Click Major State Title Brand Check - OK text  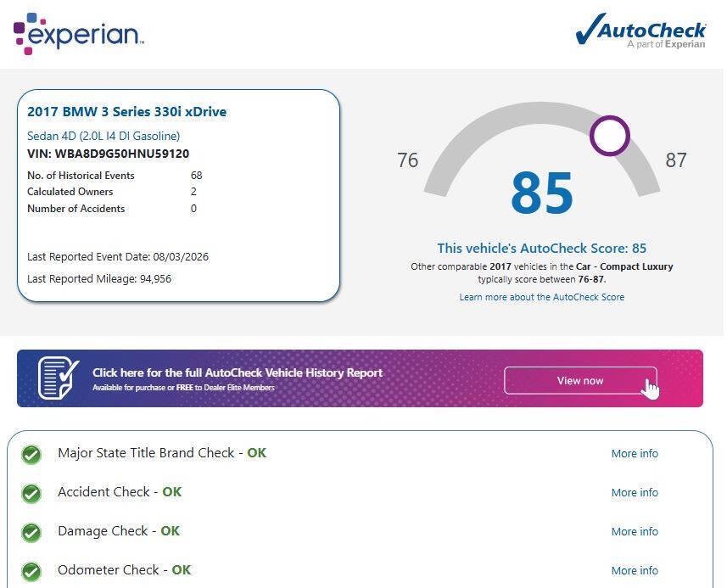pos(162,453)
